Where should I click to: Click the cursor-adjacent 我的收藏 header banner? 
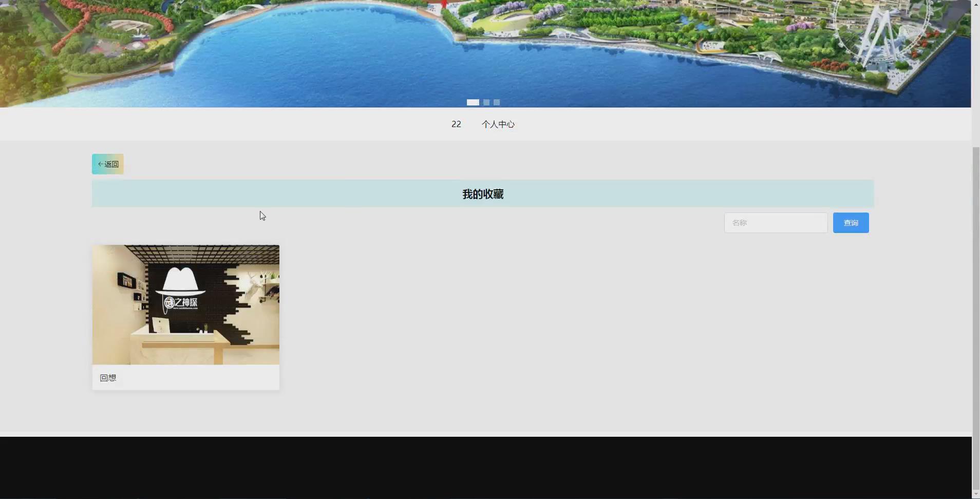point(482,194)
